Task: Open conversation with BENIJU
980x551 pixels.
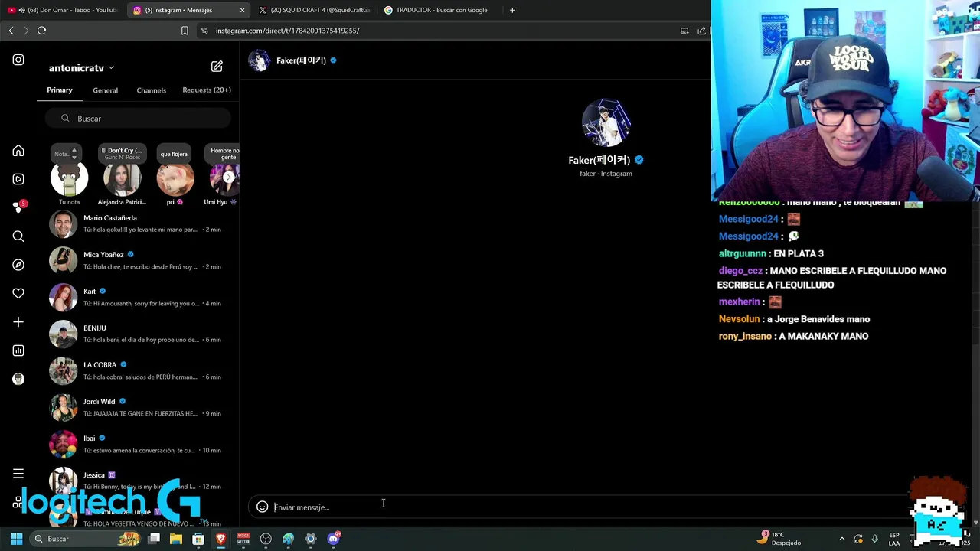Action: (x=138, y=334)
